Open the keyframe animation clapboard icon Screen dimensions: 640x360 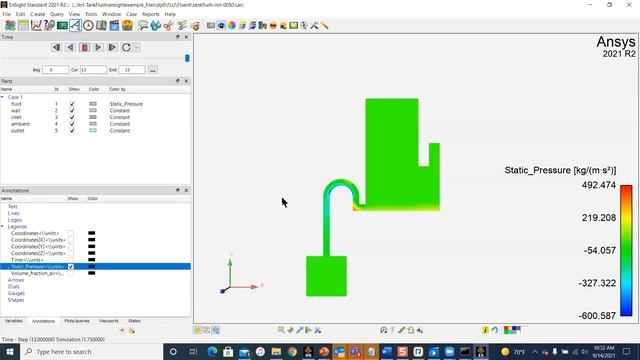click(114, 25)
